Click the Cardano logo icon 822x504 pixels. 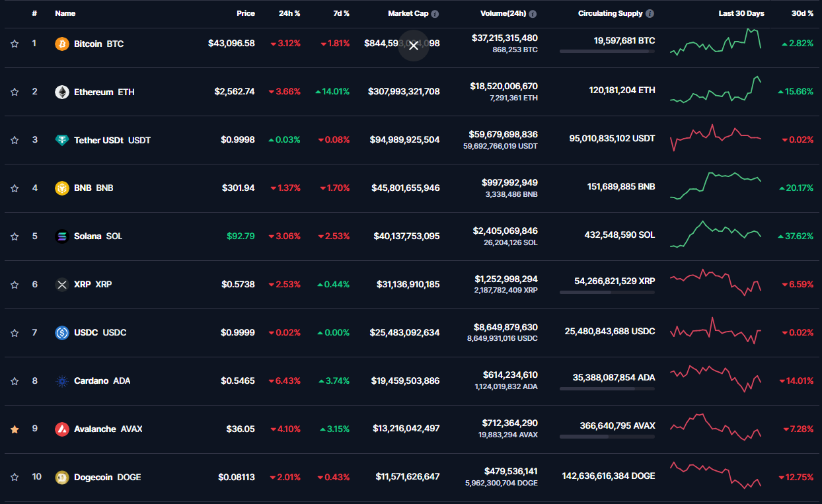62,381
